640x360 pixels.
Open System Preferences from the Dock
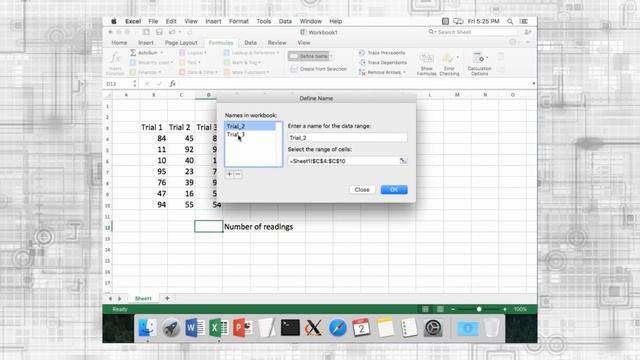tap(433, 328)
